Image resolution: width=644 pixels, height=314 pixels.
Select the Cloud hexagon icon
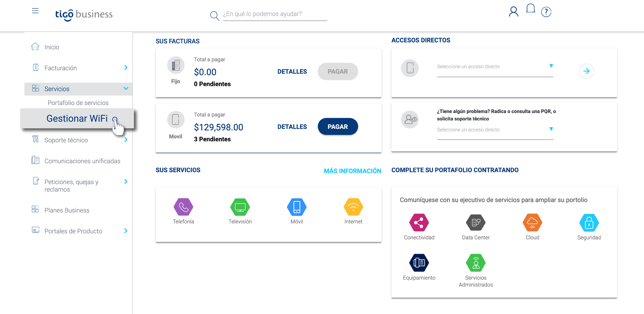coord(533,223)
